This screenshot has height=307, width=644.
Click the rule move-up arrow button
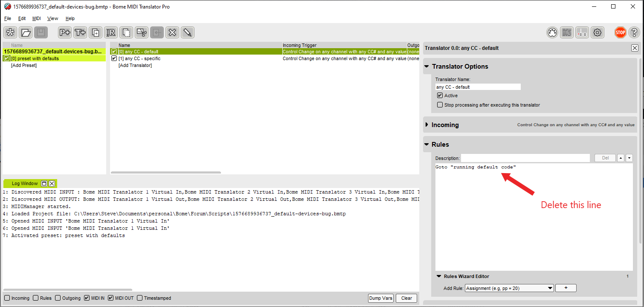621,158
